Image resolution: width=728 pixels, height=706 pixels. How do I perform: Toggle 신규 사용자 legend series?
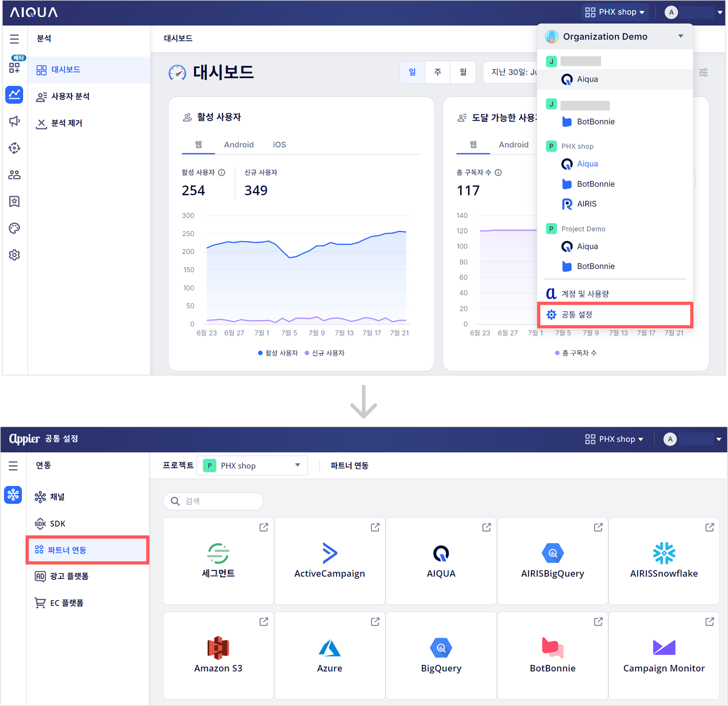click(x=325, y=353)
